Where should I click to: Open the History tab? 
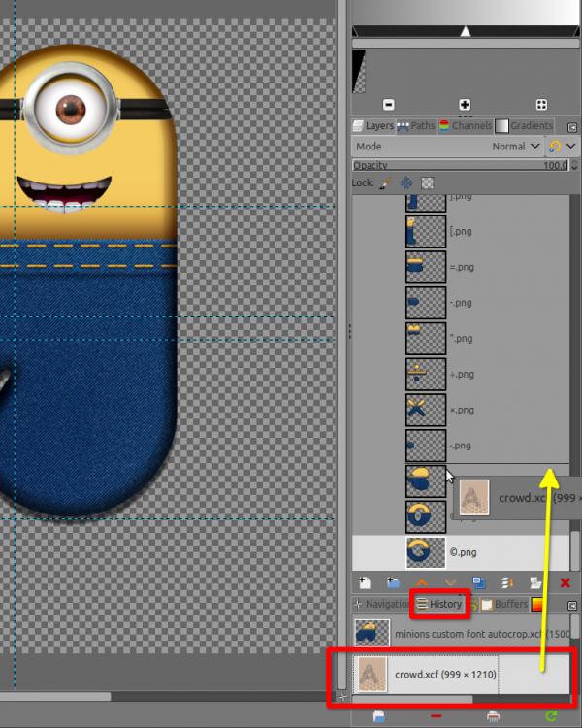point(439,604)
